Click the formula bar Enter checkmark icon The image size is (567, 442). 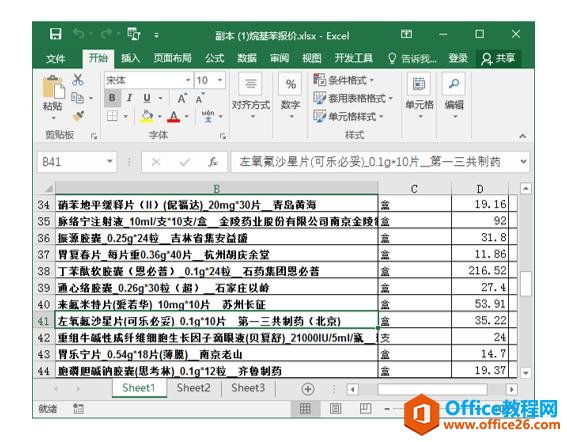tap(185, 162)
